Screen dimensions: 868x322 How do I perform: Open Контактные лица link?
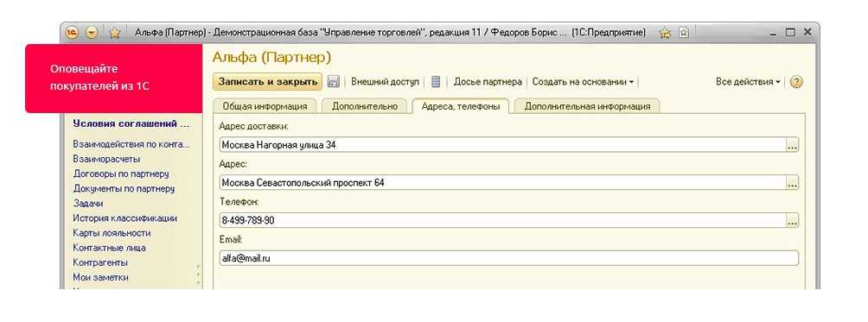109,248
